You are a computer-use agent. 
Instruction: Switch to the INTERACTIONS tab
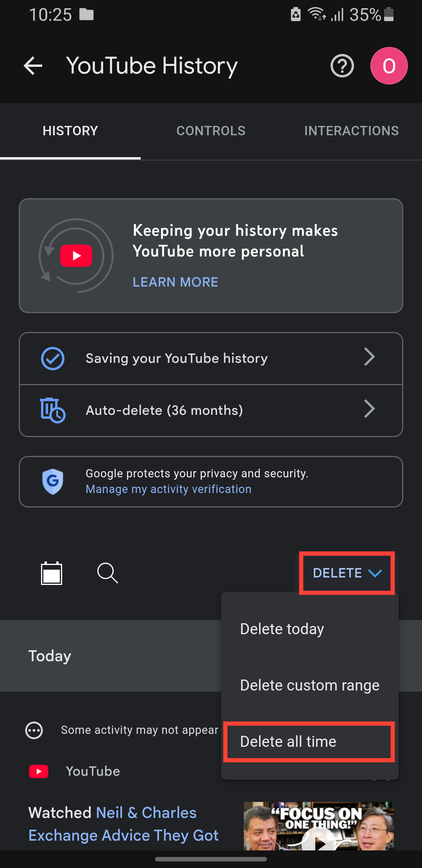351,131
